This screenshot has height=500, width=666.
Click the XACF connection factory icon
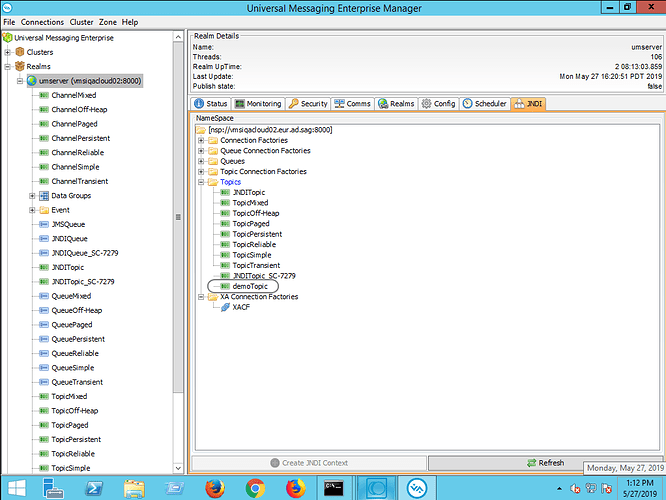coord(225,307)
